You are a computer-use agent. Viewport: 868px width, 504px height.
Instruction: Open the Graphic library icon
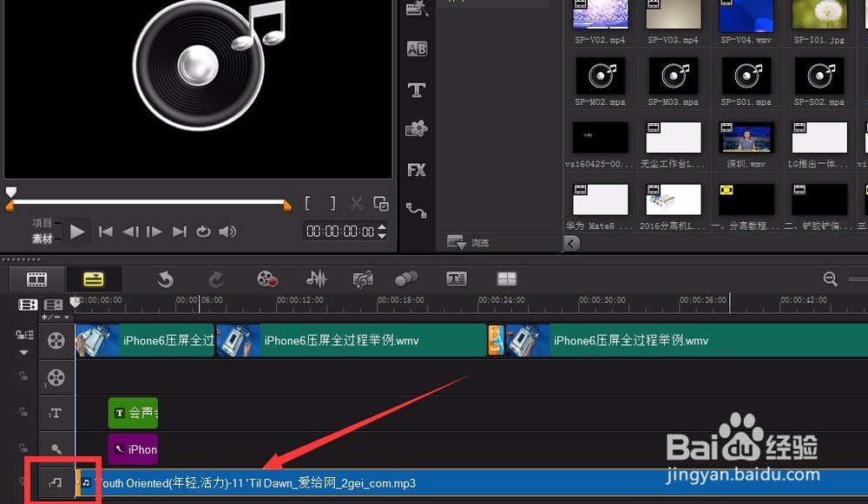coord(417,128)
